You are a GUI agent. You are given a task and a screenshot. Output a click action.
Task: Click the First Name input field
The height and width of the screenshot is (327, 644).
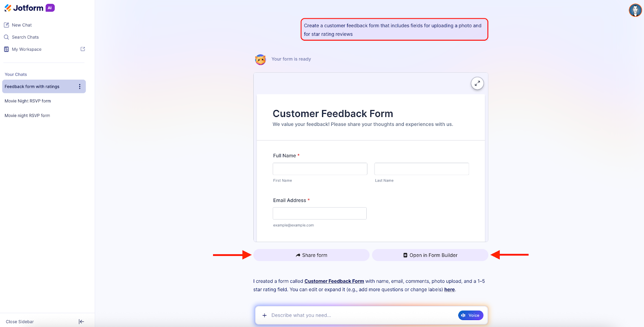(x=320, y=169)
